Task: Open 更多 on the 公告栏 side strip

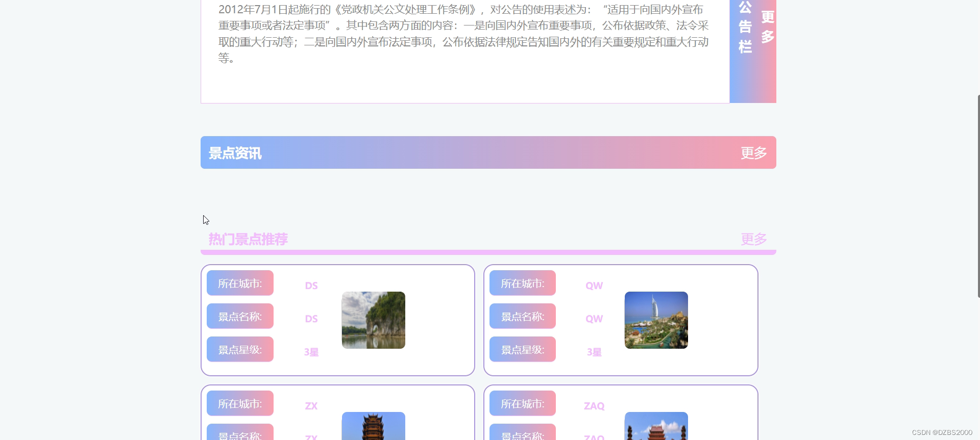Action: (768, 27)
